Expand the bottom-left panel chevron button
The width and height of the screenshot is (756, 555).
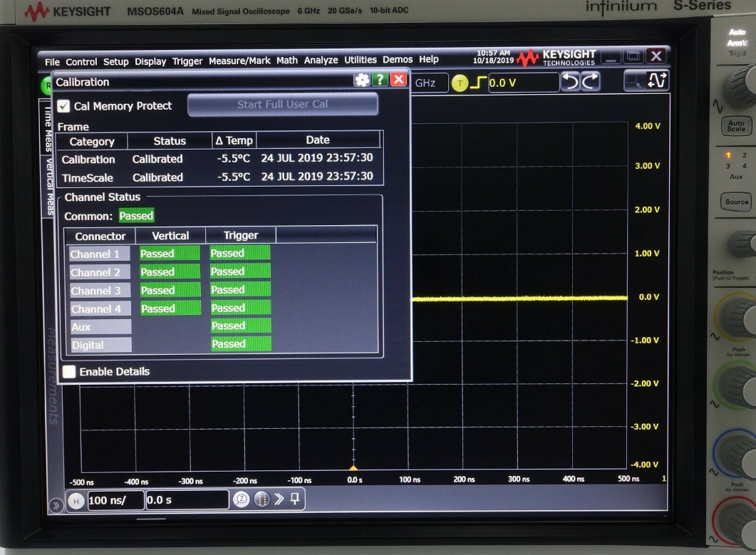(x=56, y=506)
